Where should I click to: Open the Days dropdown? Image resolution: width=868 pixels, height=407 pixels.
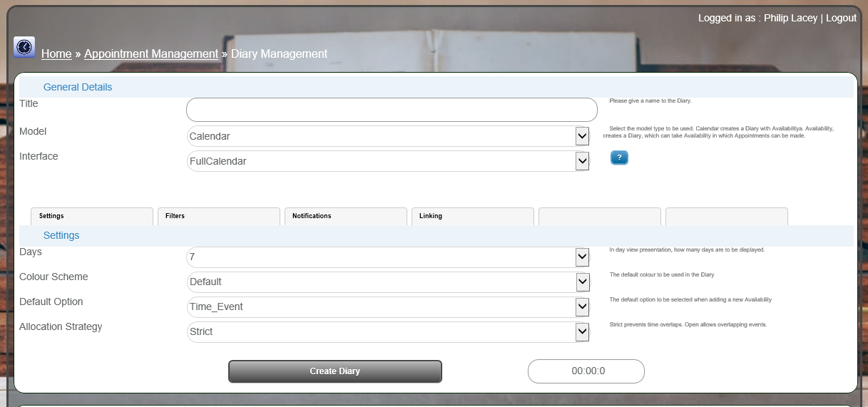click(388, 257)
